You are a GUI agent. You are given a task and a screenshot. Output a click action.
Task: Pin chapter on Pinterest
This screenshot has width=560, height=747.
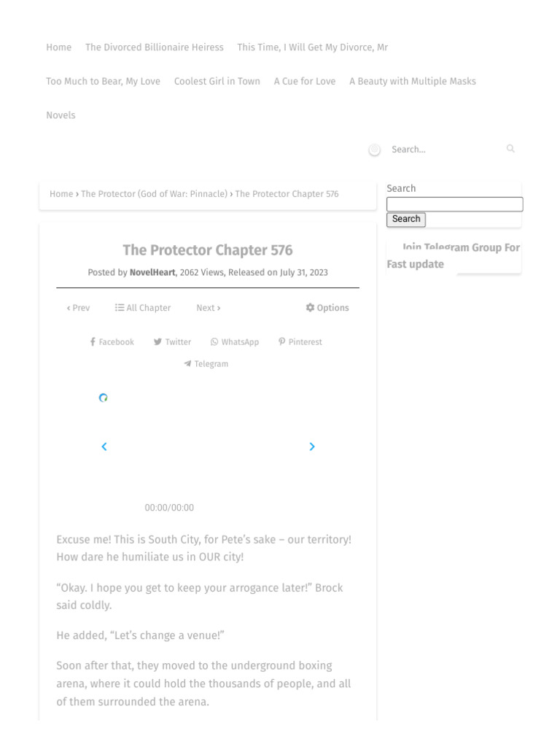tap(300, 342)
